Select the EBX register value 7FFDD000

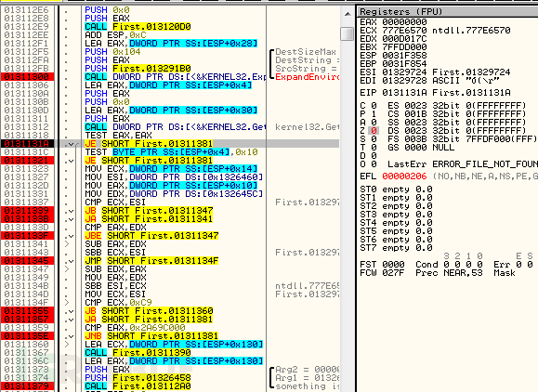point(404,47)
